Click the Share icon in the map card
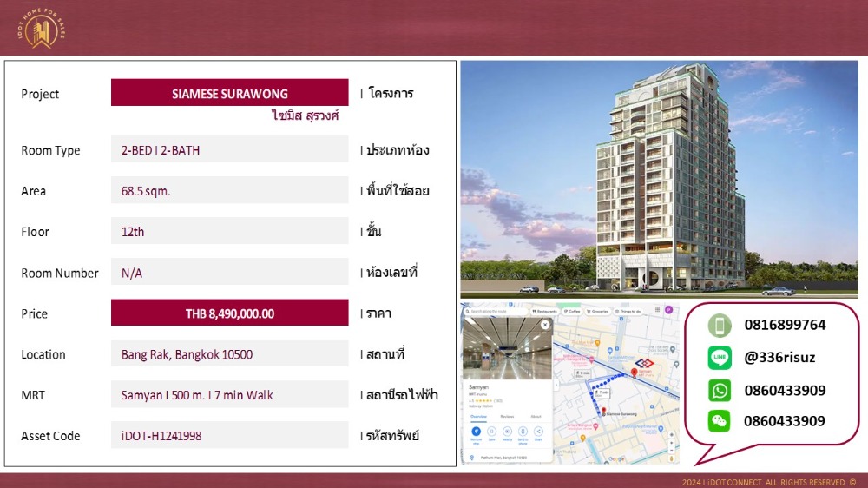The image size is (868, 488). click(x=538, y=432)
